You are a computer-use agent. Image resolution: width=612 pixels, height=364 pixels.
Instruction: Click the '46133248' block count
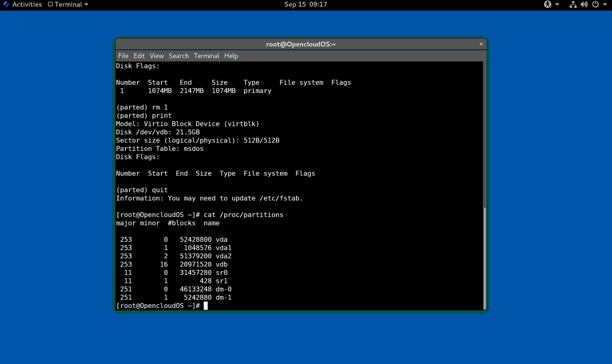pos(195,290)
